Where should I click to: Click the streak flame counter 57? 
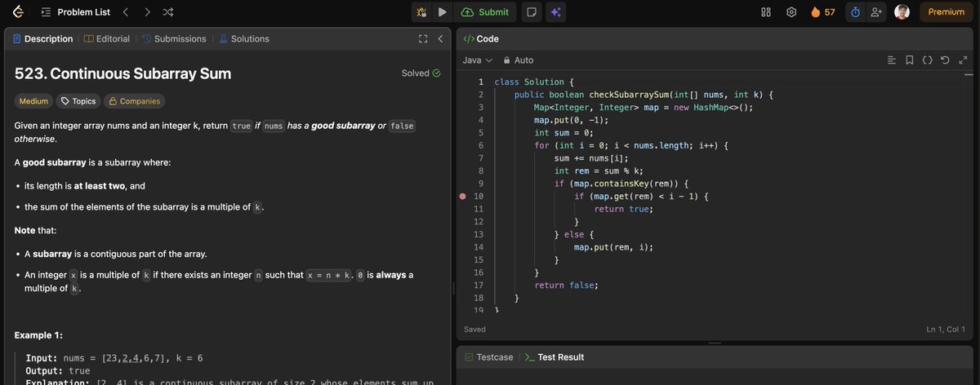click(822, 12)
